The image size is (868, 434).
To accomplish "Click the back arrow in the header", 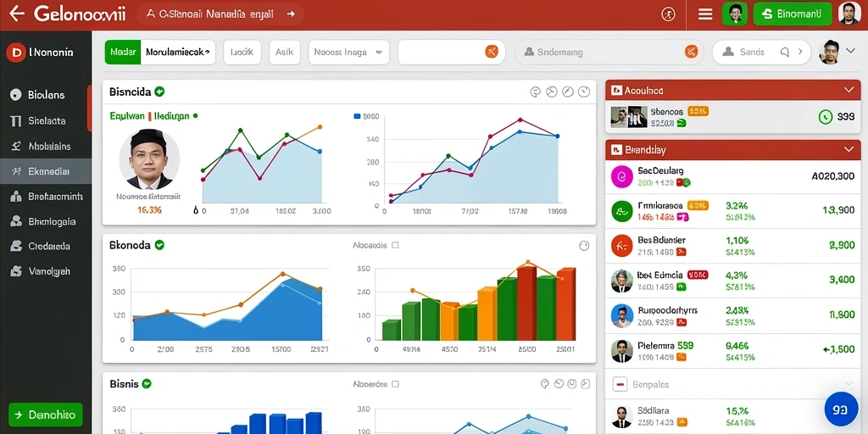I will click(17, 14).
